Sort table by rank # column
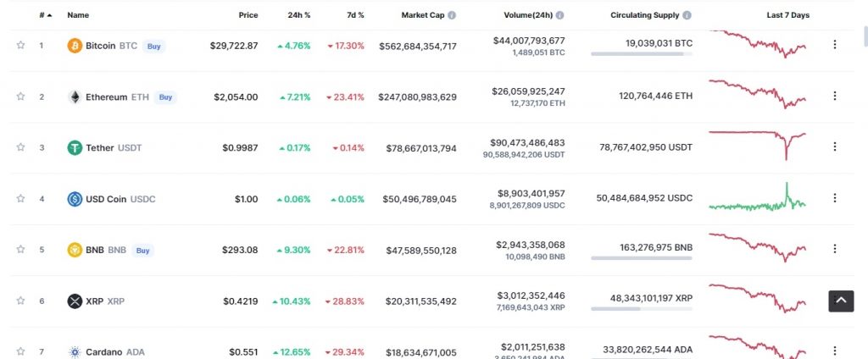The height and width of the screenshot is (359, 868). pyautogui.click(x=46, y=15)
